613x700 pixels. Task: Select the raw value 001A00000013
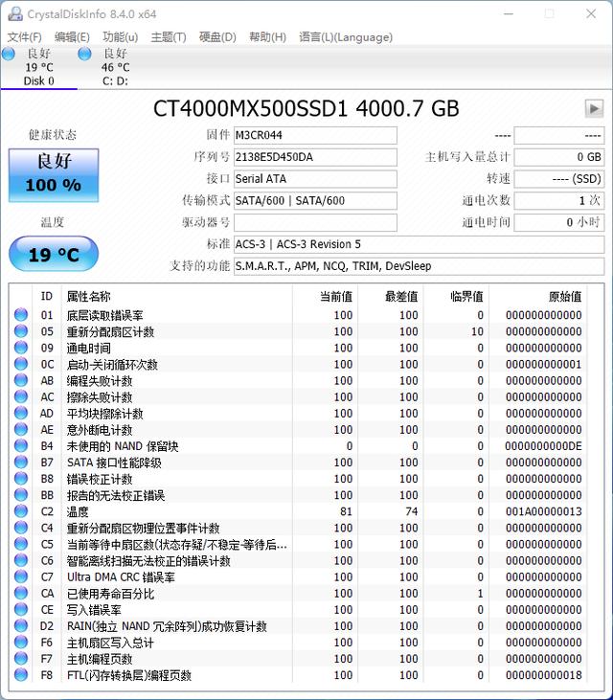[543, 511]
